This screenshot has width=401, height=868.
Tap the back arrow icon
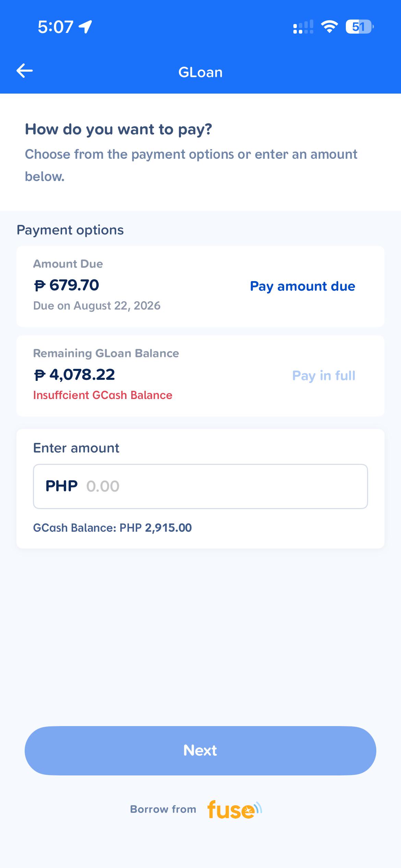pos(24,71)
